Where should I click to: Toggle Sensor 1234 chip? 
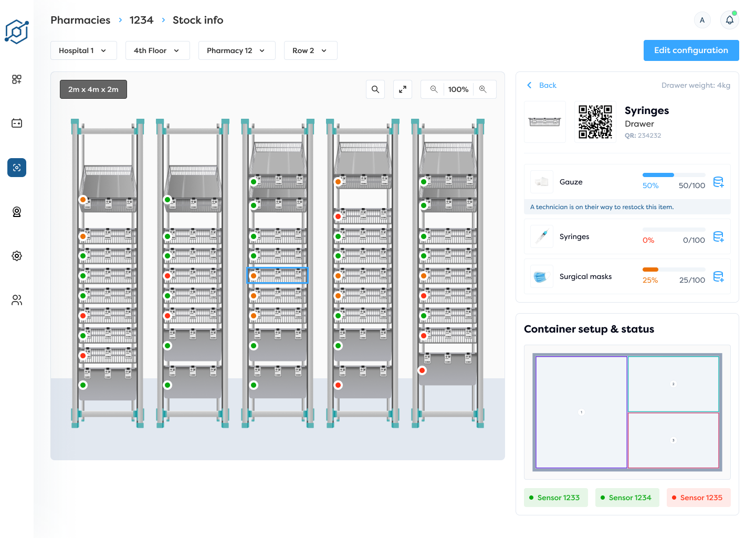tap(627, 498)
